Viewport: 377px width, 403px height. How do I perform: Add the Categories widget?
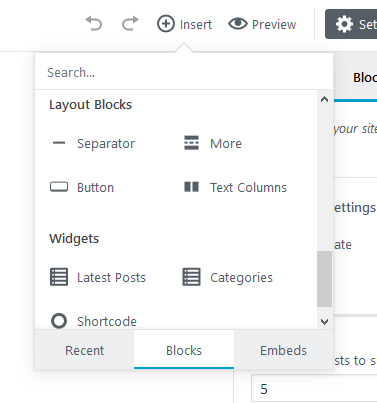click(228, 277)
